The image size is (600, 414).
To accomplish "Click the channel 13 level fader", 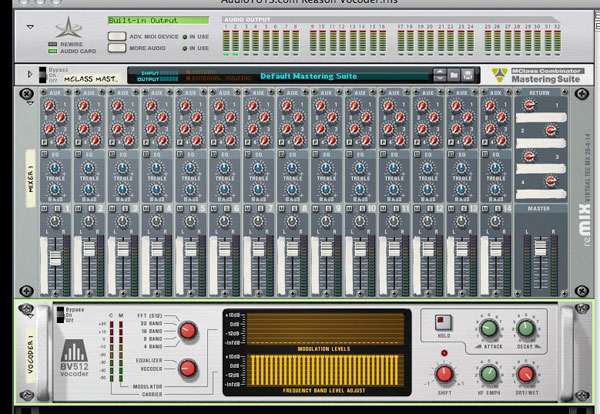I will 462,249.
